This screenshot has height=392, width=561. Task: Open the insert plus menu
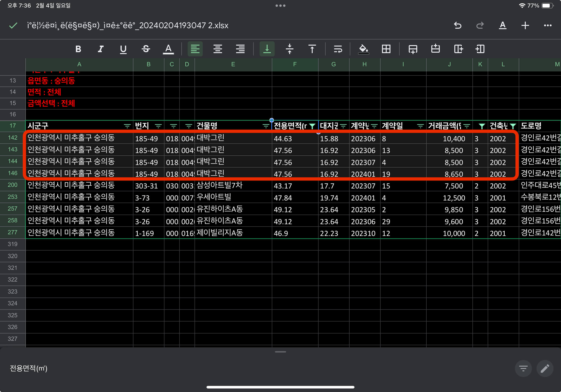(525, 25)
